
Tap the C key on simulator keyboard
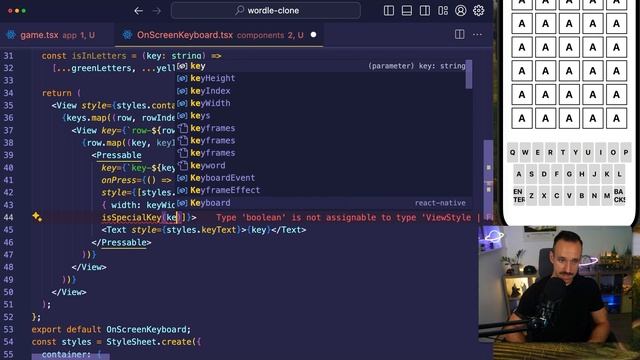(557, 196)
